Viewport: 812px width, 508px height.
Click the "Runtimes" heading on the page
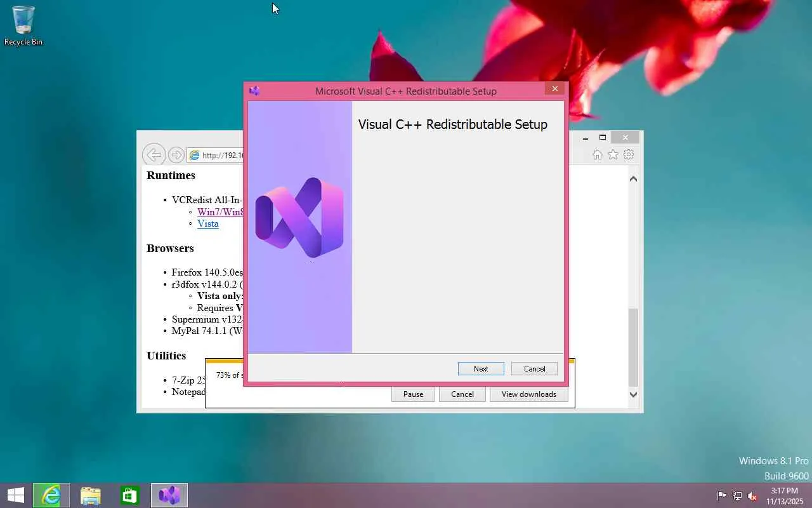[x=171, y=175]
